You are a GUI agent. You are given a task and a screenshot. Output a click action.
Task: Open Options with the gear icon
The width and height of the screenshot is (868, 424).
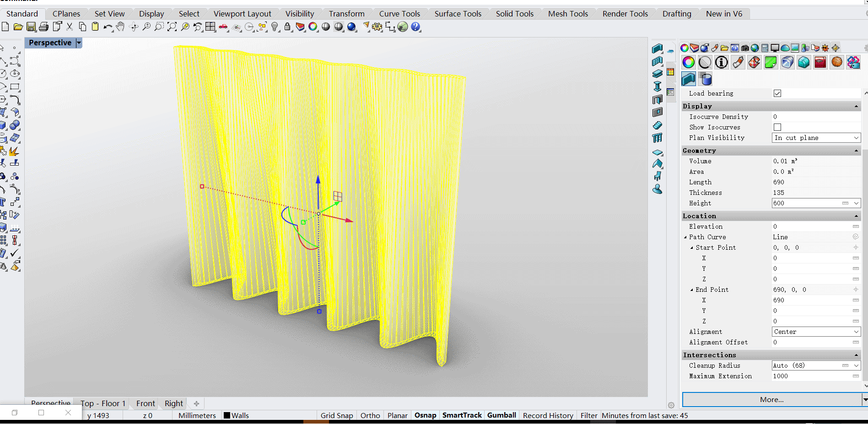377,27
